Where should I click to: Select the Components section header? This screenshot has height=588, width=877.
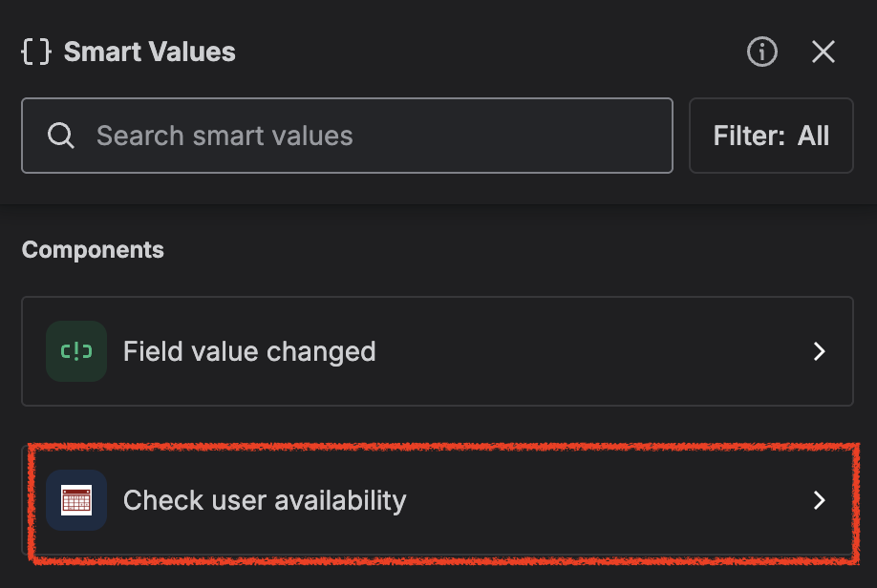[93, 249]
